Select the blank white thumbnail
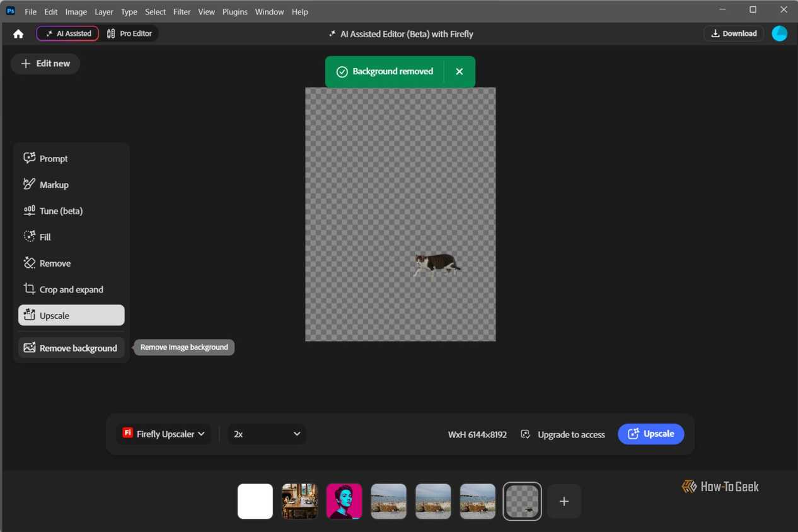The height and width of the screenshot is (532, 798). tap(255, 501)
